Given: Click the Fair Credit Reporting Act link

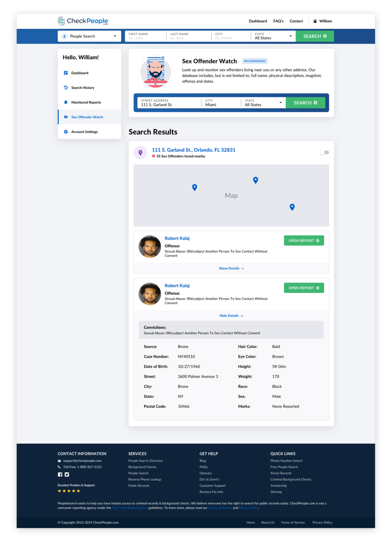Looking at the screenshot, I should point(130,508).
